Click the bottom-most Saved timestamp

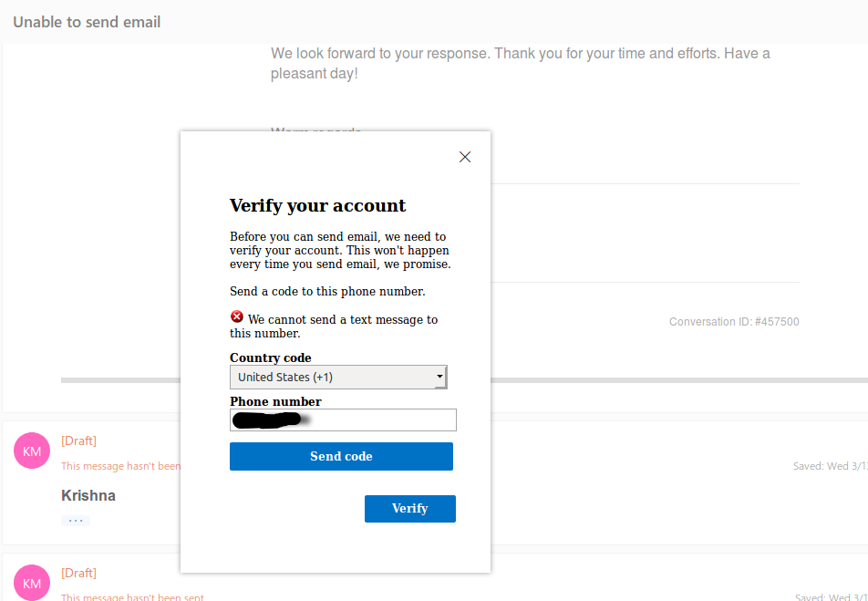(832, 597)
